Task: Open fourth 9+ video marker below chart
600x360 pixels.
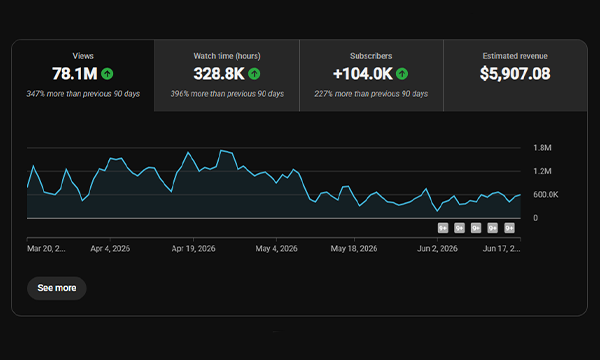Action: (492, 228)
